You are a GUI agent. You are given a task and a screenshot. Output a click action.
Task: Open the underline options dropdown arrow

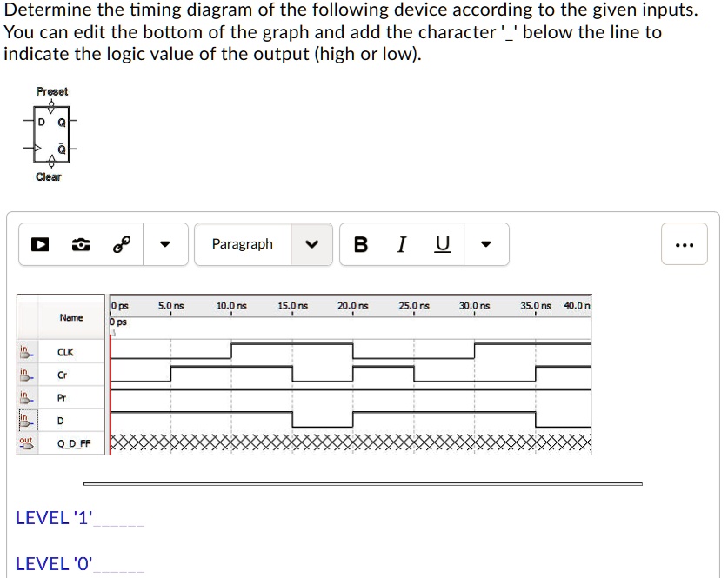484,244
